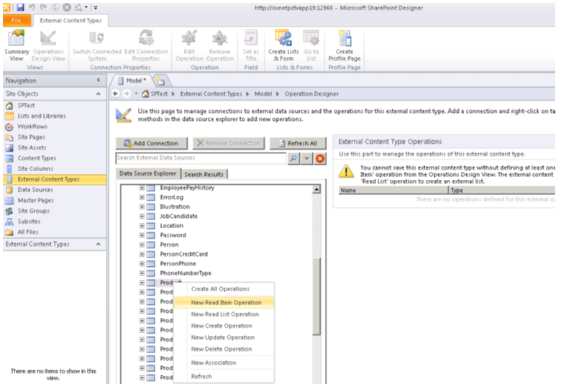Open Site Groups in navigation pane

click(33, 211)
